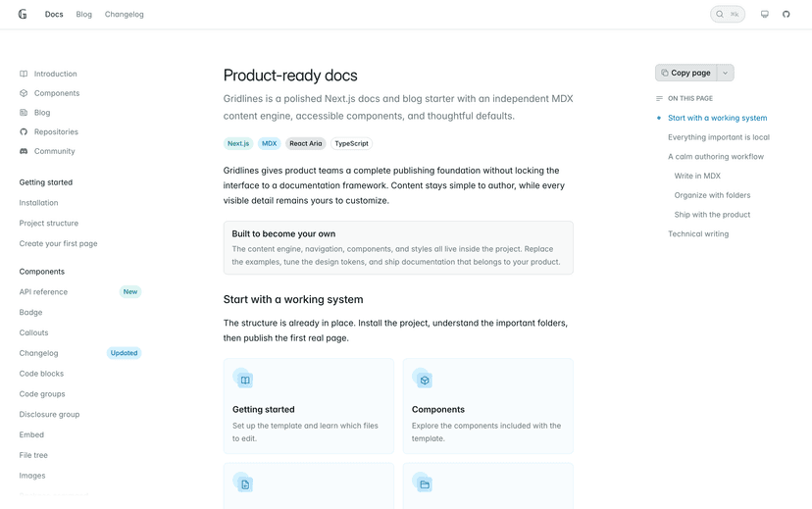812x509 pixels.
Task: Switch to the Blog tab in header
Action: point(84,14)
